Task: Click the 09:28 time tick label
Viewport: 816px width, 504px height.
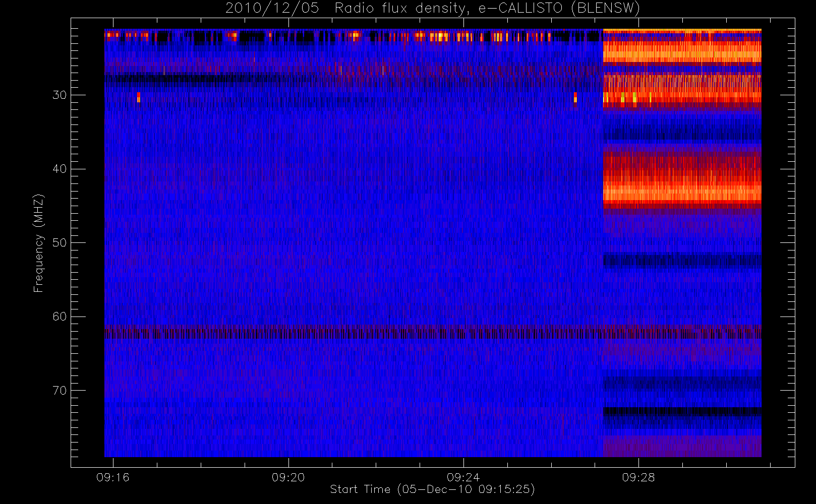Action: point(638,477)
